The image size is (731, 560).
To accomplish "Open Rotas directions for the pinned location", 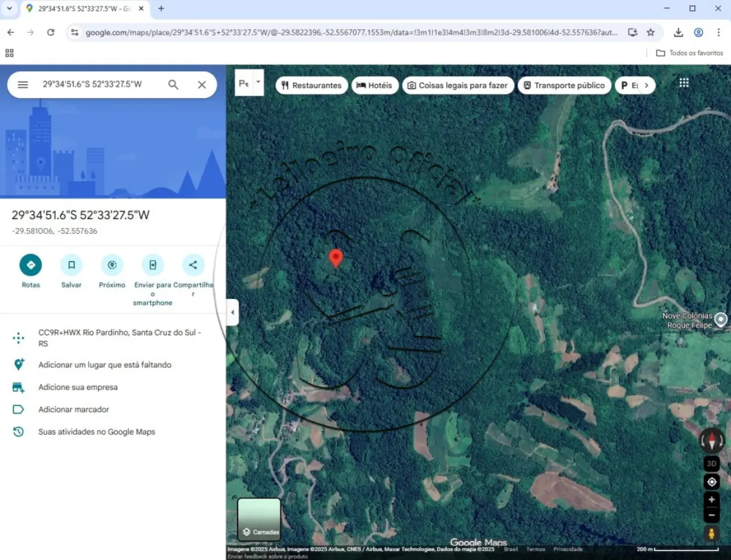I will (x=30, y=265).
